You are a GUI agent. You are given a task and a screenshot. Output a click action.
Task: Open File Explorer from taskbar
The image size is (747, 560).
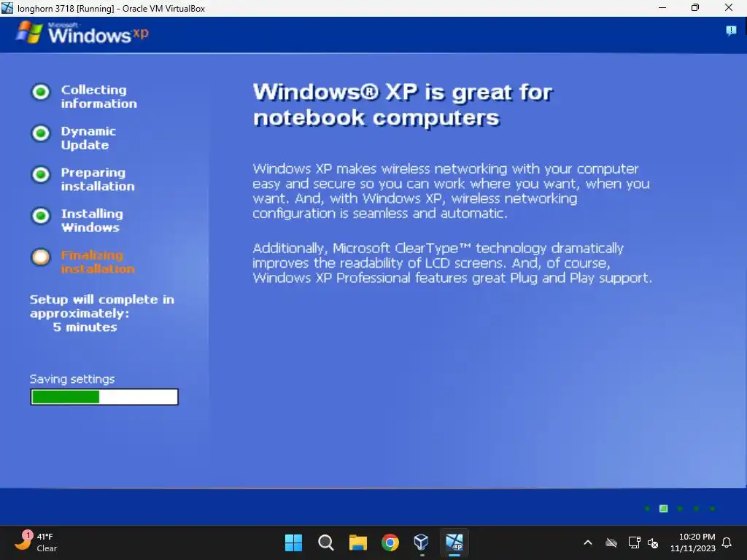357,542
